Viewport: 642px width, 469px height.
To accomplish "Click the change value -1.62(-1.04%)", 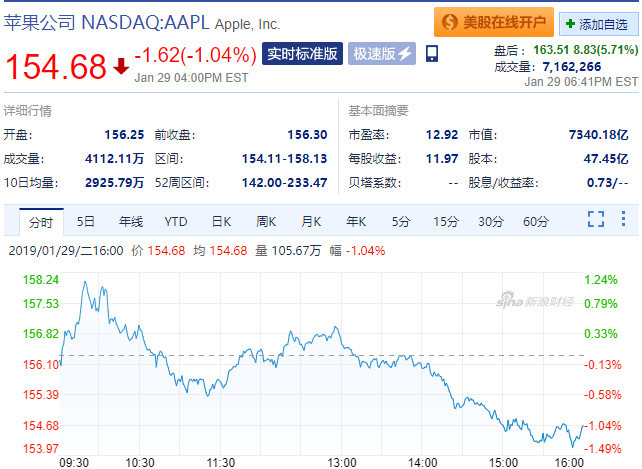I will pos(195,55).
